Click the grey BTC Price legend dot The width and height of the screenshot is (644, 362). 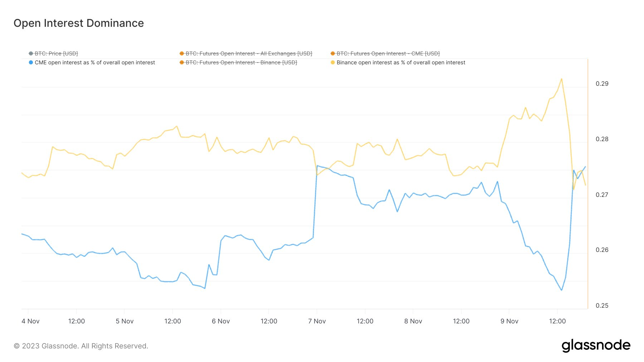click(31, 54)
